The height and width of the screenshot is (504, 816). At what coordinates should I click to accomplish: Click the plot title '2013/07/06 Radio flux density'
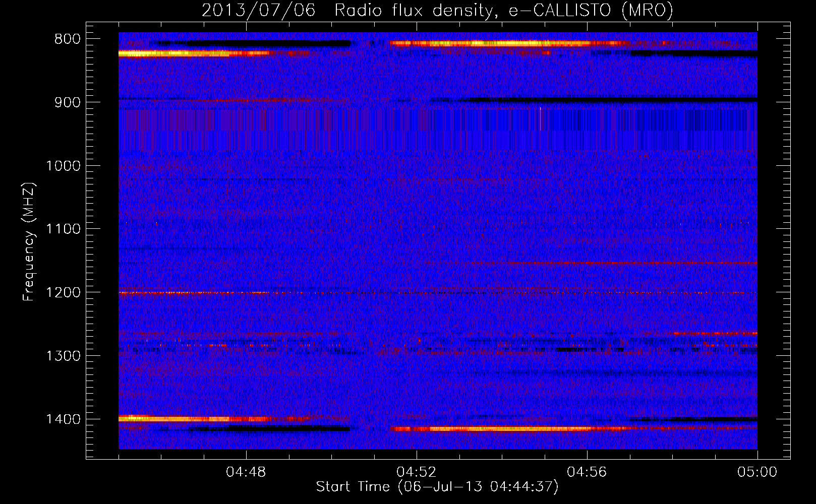(437, 10)
